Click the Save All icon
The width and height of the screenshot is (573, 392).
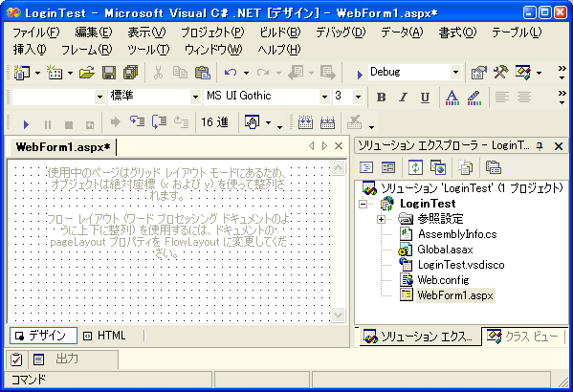[131, 73]
